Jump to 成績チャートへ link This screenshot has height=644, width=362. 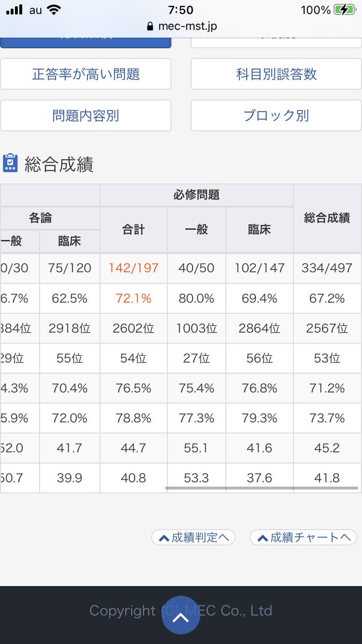click(304, 537)
